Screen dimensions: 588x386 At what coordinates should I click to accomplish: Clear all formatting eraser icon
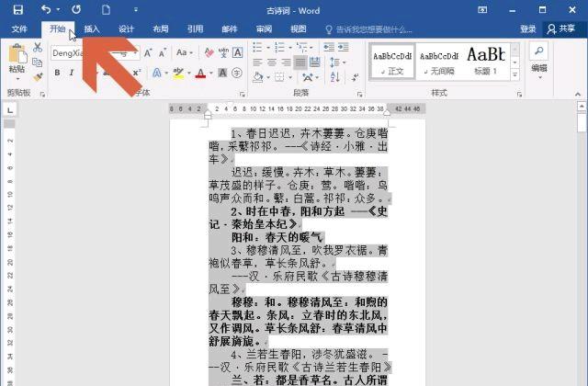coord(209,53)
